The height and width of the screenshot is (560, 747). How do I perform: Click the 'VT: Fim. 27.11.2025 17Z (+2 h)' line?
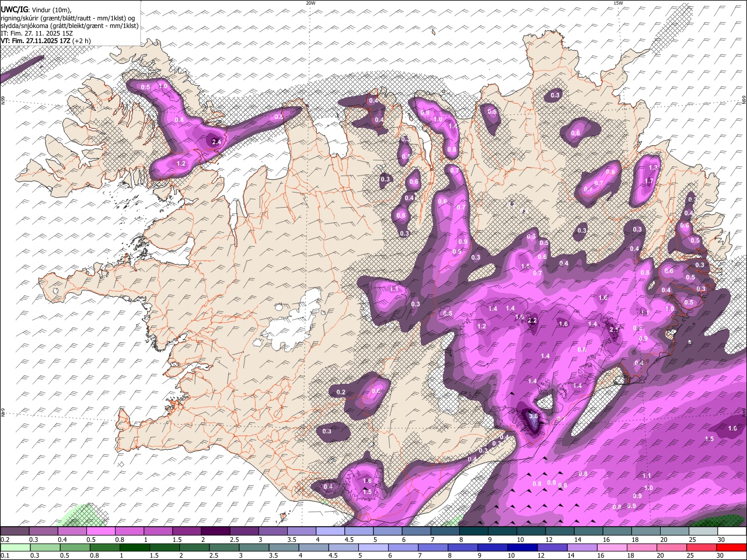tap(46, 41)
